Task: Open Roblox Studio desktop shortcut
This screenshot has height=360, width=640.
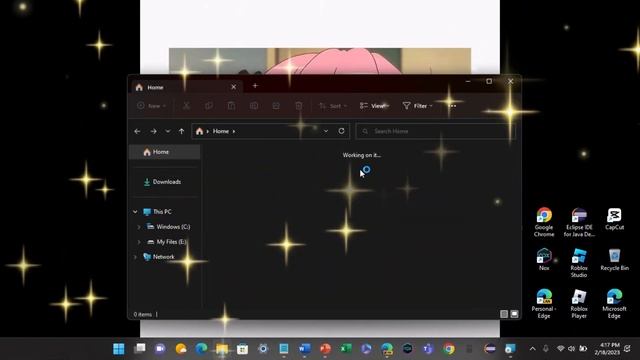Action: [x=579, y=263]
